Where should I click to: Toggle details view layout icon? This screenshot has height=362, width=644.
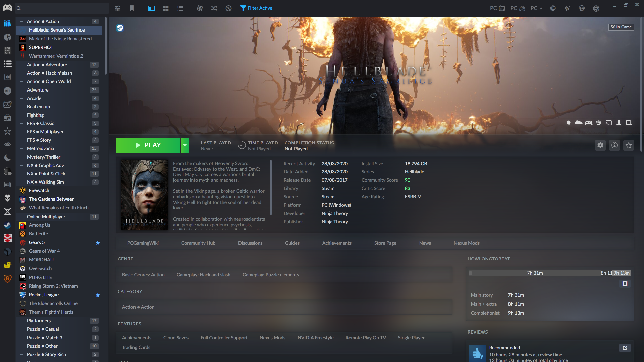point(151,8)
